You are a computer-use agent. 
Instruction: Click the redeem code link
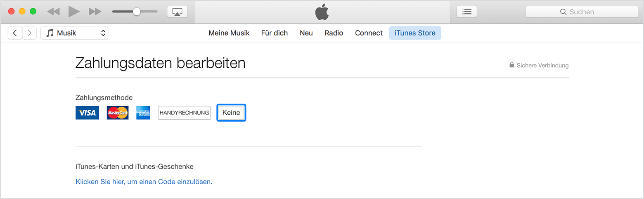[x=144, y=182]
